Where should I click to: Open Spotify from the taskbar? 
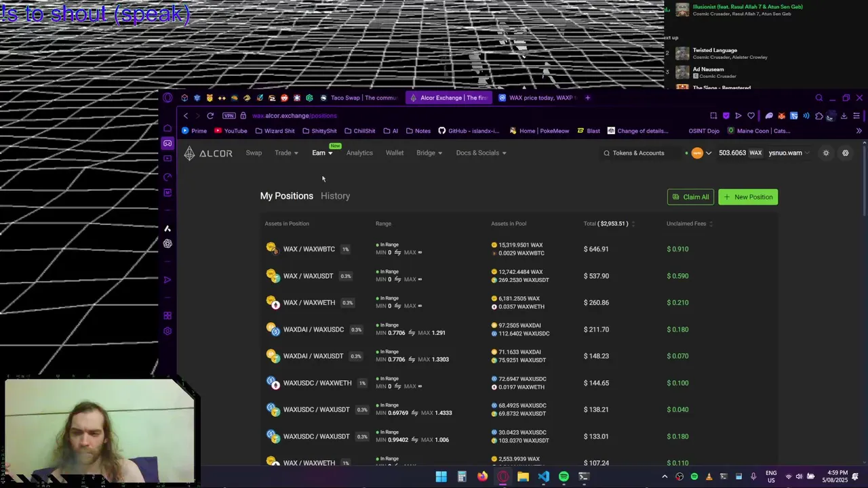[564, 476]
